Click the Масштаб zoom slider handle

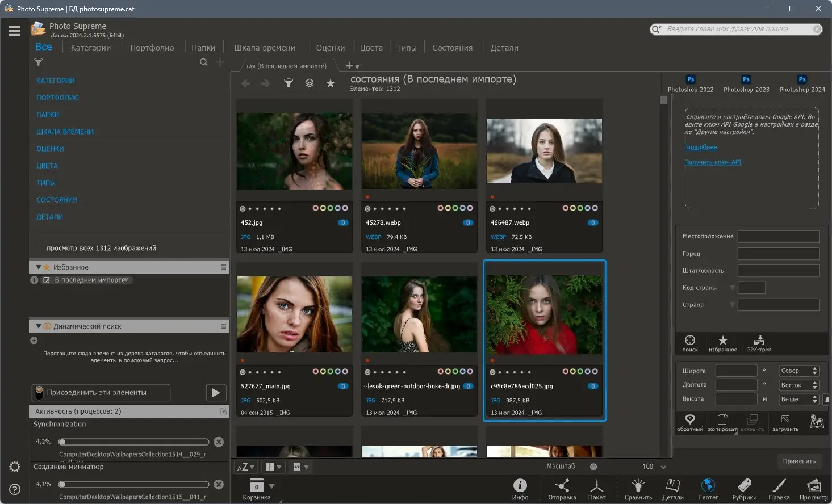coord(593,467)
